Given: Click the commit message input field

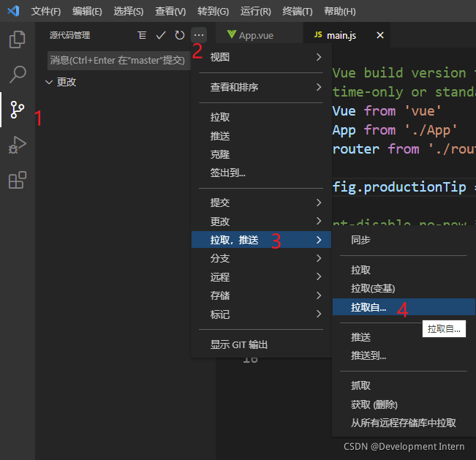Looking at the screenshot, I should click(118, 61).
